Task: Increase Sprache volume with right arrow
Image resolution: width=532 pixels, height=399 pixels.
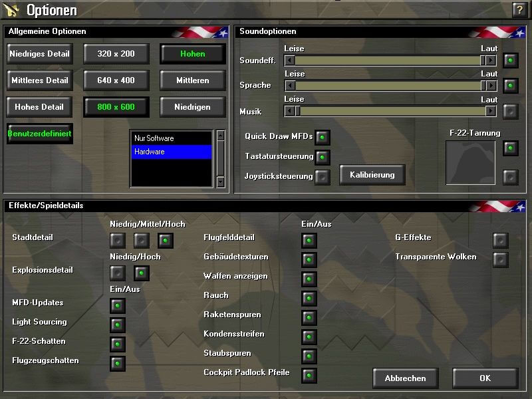Action: 491,86
